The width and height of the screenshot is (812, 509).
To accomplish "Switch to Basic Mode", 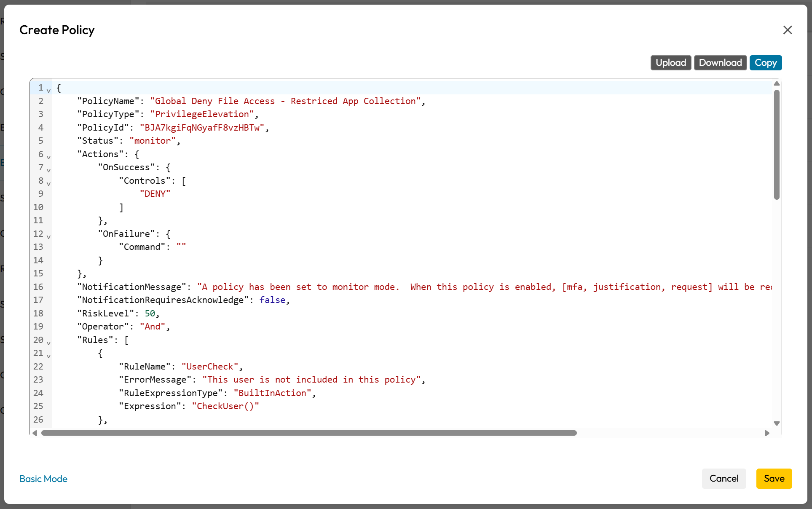I will pyautogui.click(x=43, y=479).
